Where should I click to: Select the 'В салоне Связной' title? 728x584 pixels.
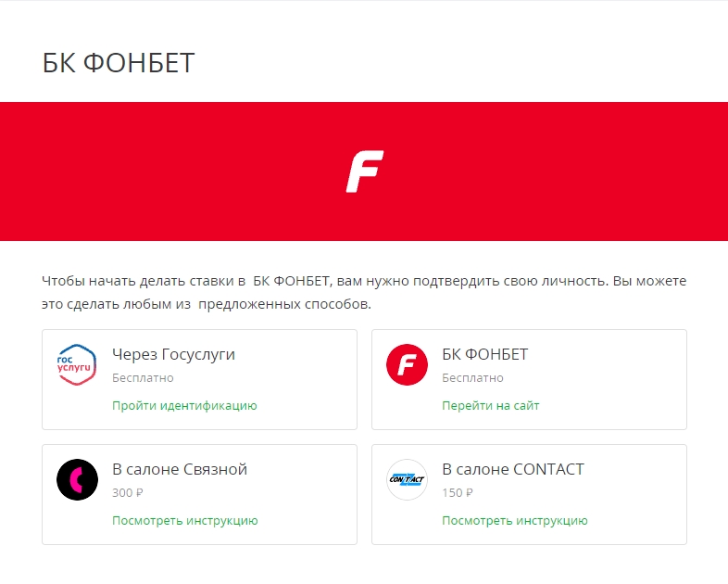click(179, 469)
